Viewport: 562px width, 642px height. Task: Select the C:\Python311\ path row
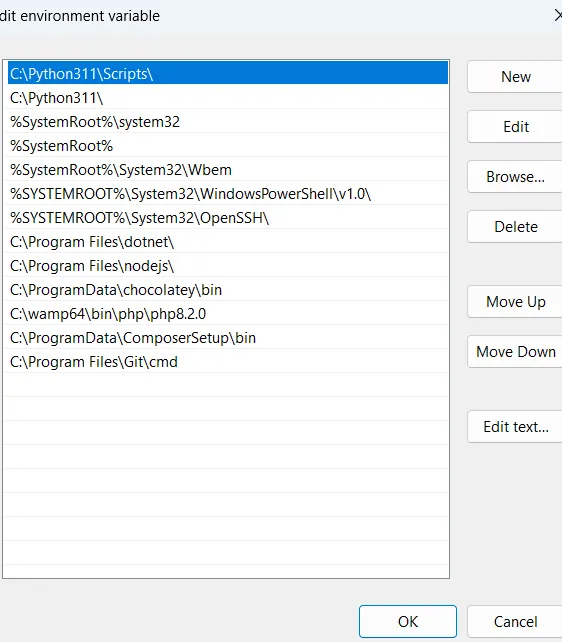click(228, 97)
